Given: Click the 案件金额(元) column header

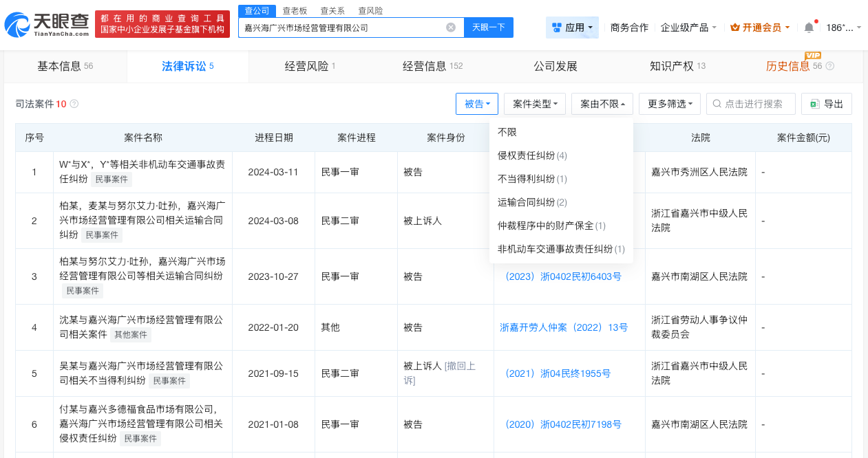Looking at the screenshot, I should pos(803,138).
